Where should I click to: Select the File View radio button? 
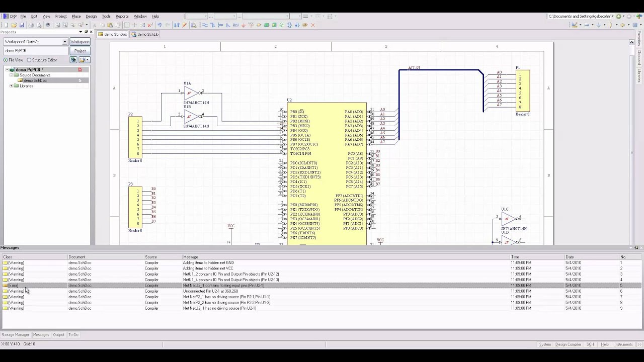6,60
